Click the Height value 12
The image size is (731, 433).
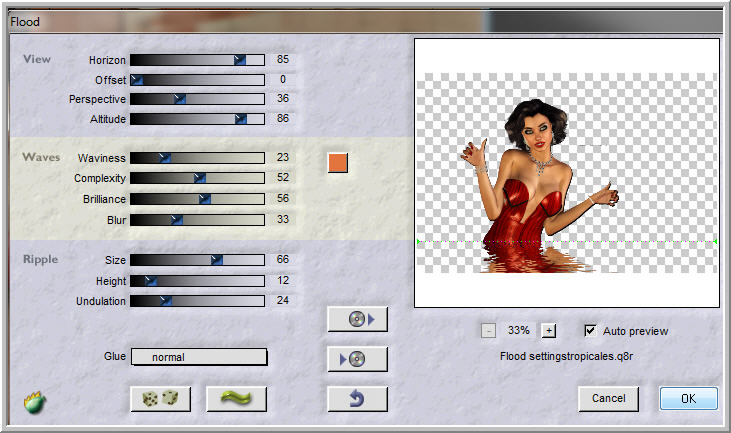tap(283, 280)
